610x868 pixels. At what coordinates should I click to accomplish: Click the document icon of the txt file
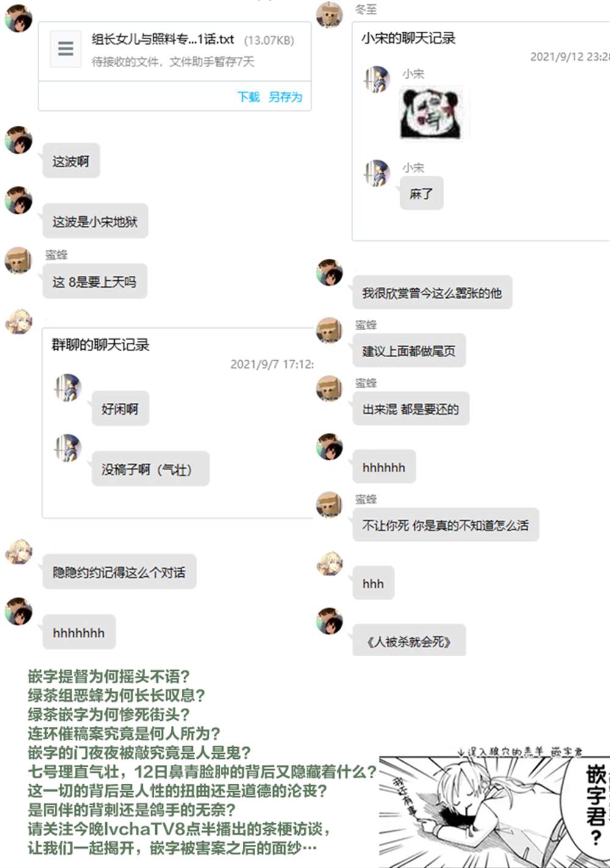pyautogui.click(x=65, y=49)
